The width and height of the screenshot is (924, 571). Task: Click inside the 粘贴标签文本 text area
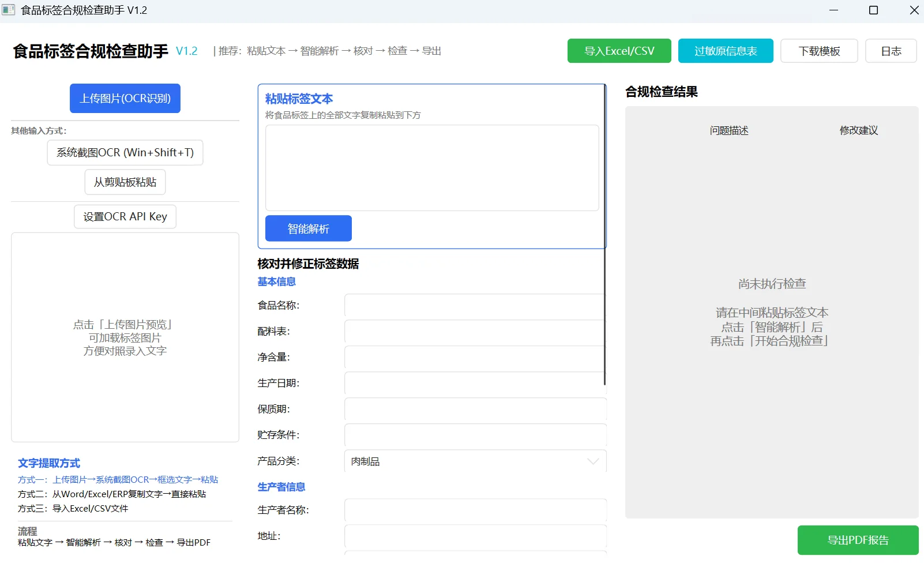pos(432,168)
